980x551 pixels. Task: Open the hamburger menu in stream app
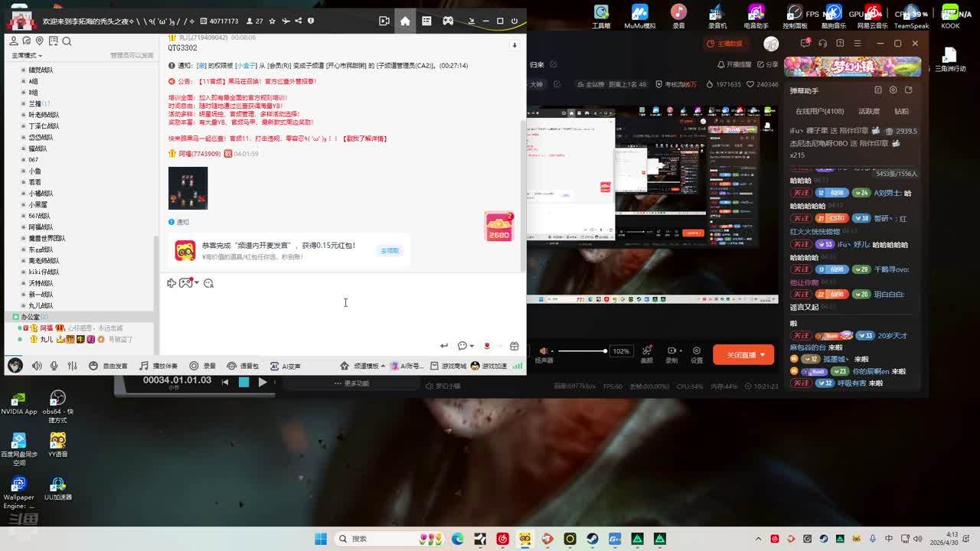pos(857,44)
